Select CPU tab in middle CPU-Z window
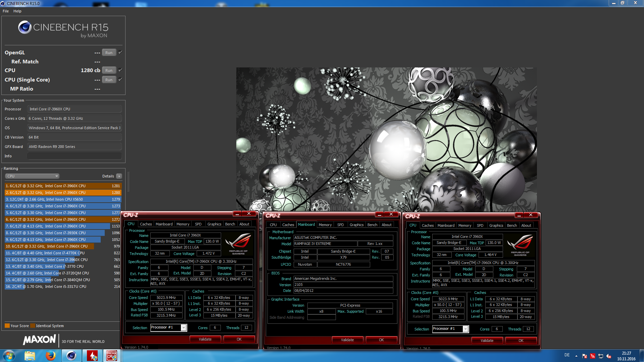Viewport: 644px width, 362px height. pyautogui.click(x=274, y=225)
